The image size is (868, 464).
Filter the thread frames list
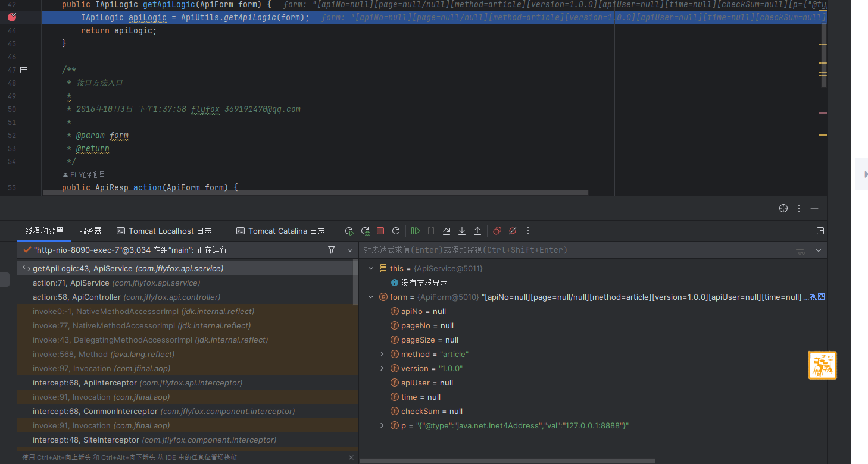point(332,250)
